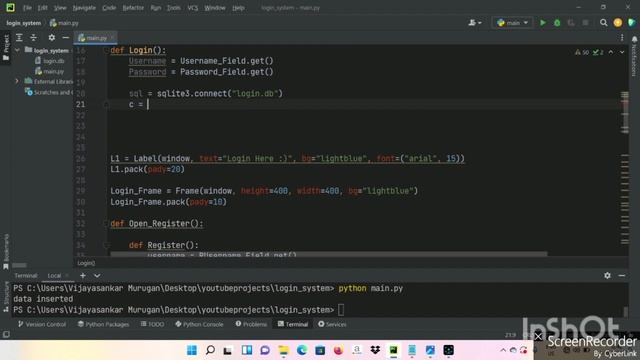
Task: Click main.py breadcrumb in navigation bar
Action: (64, 23)
